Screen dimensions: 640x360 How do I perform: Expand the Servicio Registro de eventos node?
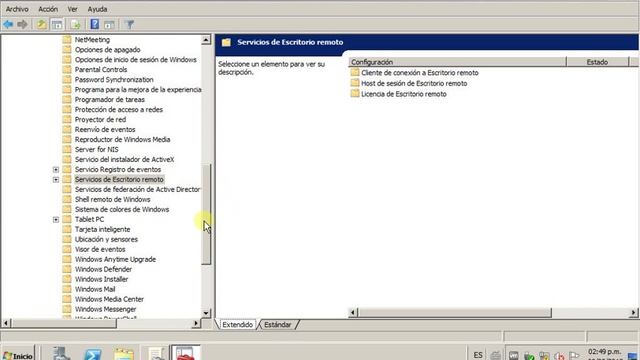(x=56, y=169)
